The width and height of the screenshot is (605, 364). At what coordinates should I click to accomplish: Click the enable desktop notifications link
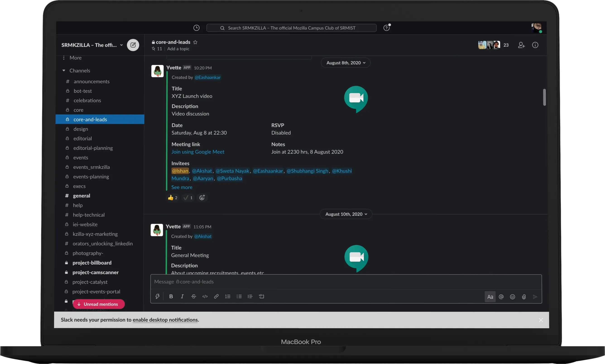tap(165, 320)
